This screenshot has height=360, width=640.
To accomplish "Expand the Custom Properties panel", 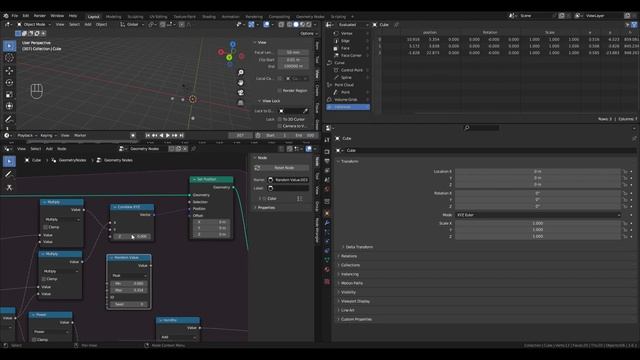I will (355, 319).
